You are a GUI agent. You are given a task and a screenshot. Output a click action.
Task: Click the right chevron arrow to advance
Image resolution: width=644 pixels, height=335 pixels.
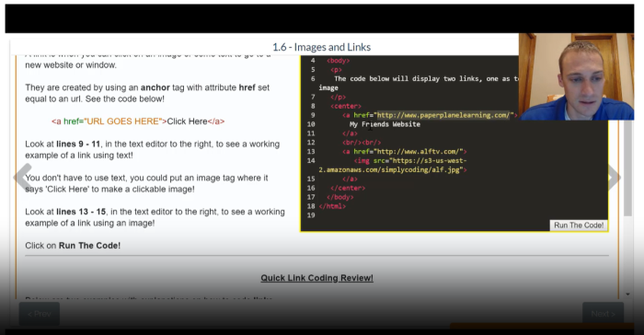coord(614,177)
